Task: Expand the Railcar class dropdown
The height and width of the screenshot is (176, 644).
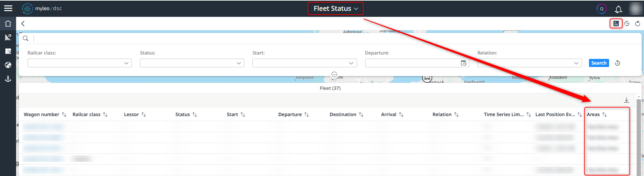Action: (80, 63)
